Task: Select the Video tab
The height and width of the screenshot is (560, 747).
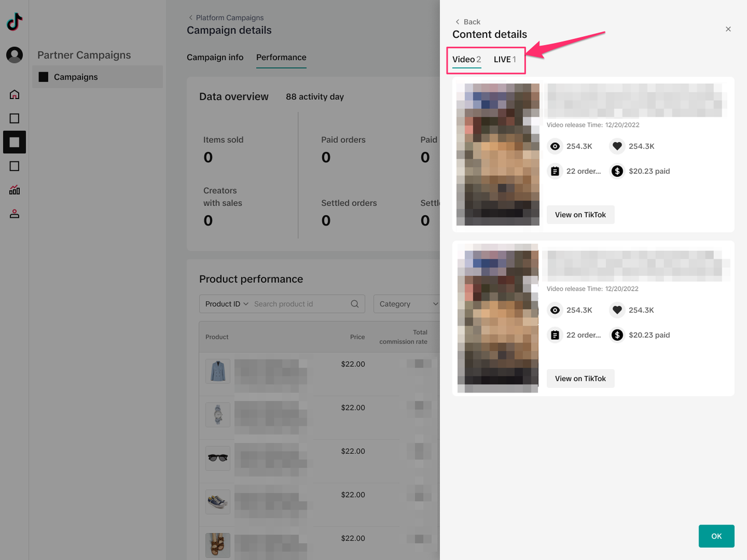Action: pos(466,60)
